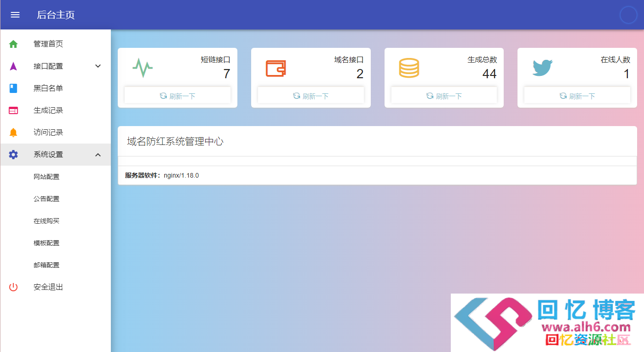Click the 服务器软件 label
Image resolution: width=644 pixels, height=352 pixels.
[x=143, y=175]
